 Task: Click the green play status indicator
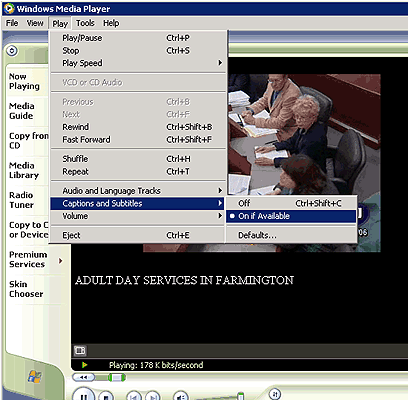(85, 365)
